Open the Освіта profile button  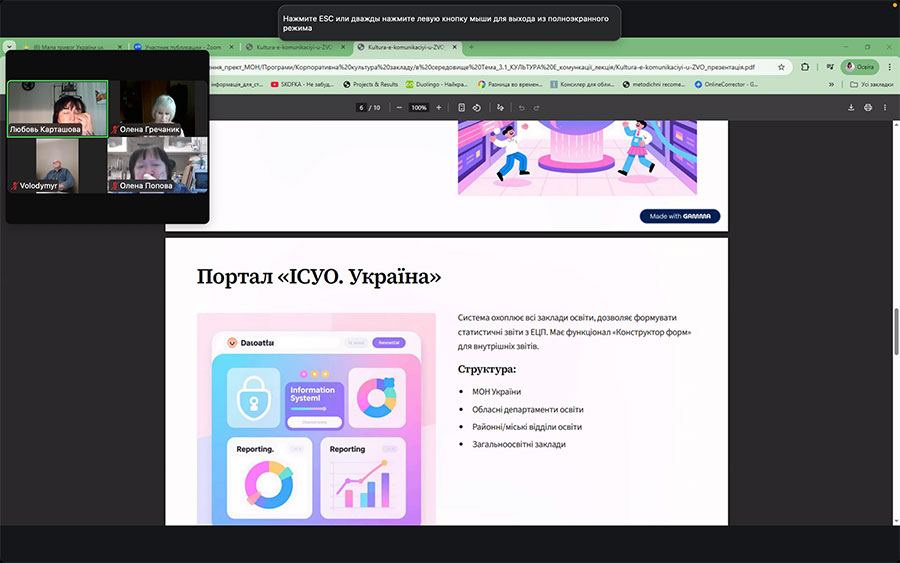pyautogui.click(x=860, y=67)
